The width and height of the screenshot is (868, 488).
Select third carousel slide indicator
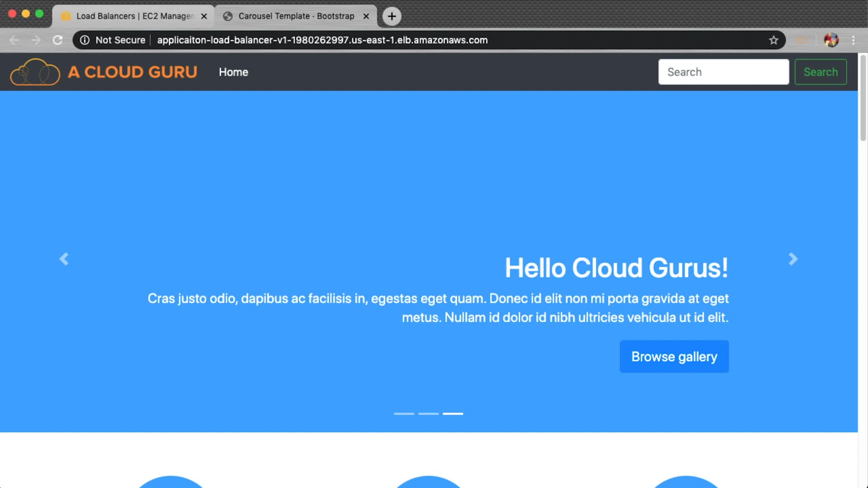[x=453, y=413]
